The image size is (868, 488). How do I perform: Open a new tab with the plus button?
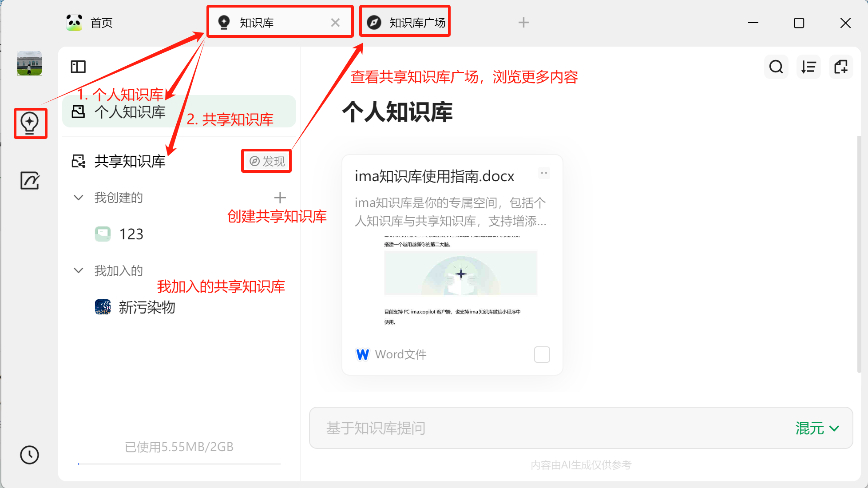click(x=523, y=22)
